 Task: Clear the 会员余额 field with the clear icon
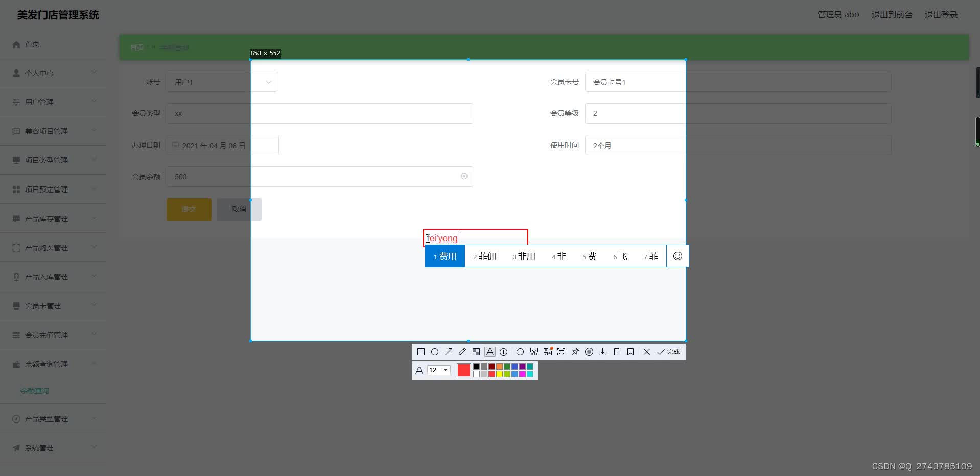(464, 176)
